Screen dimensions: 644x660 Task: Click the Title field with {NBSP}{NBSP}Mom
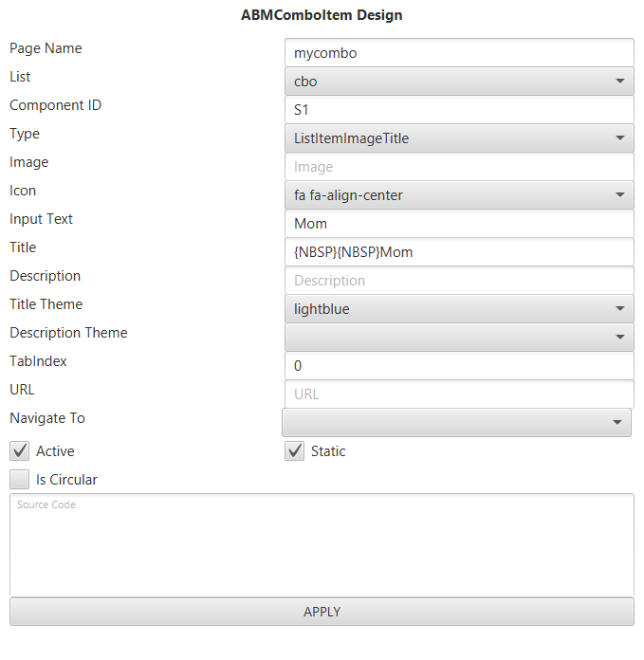click(x=458, y=252)
